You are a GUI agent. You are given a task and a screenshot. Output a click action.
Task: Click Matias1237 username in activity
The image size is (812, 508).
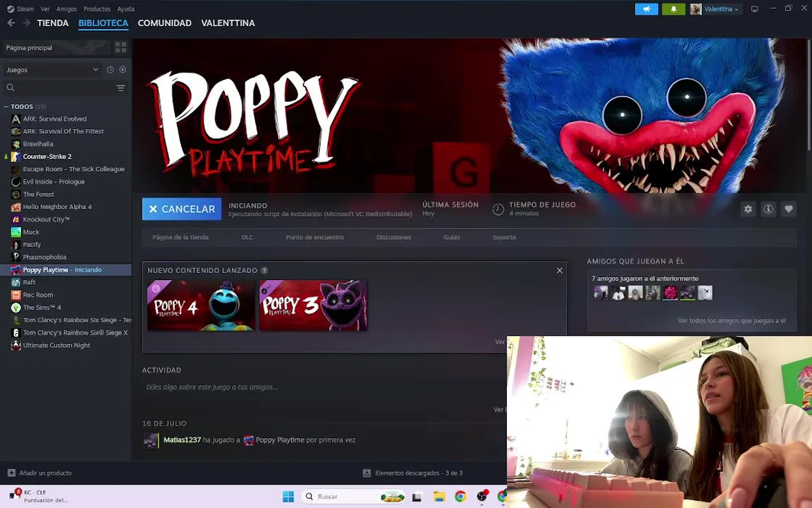tap(182, 440)
